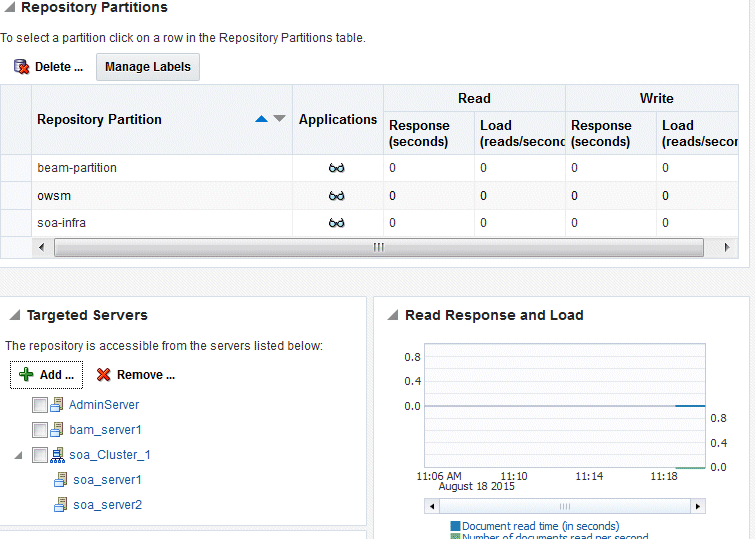Viewport: 755px width, 539px height.
Task: Click Read Response (seconds) column header
Action: 429,133
